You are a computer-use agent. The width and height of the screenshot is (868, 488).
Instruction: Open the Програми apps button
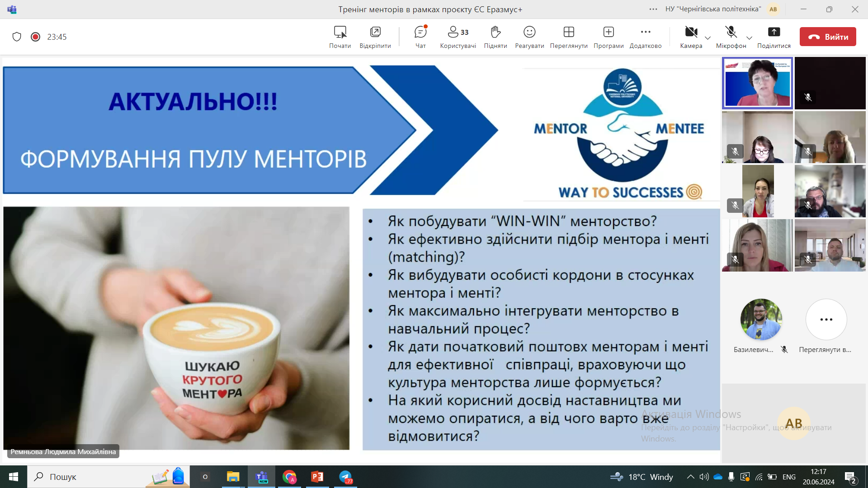[x=609, y=37]
